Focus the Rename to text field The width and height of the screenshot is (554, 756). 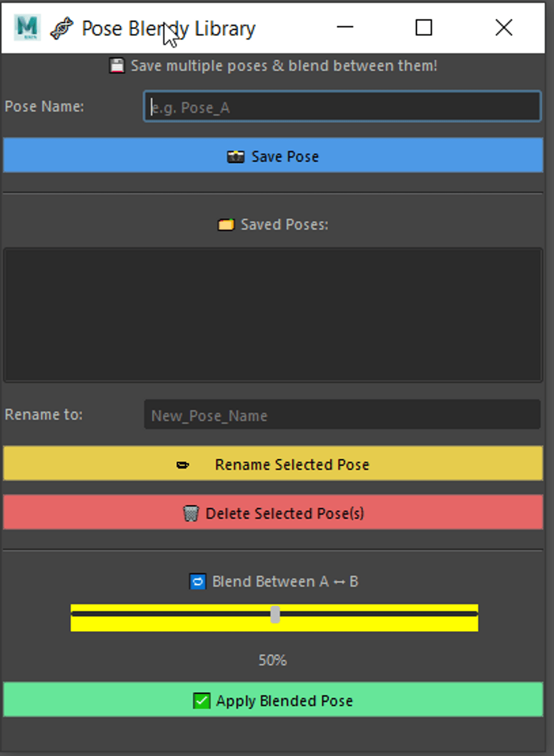[342, 415]
